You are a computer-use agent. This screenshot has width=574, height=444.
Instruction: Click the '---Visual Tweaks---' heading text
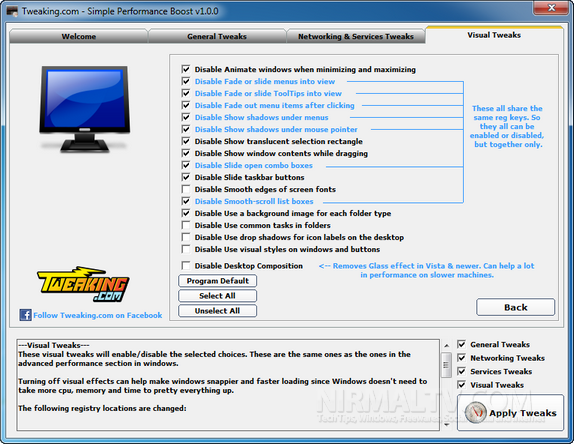[x=54, y=345]
